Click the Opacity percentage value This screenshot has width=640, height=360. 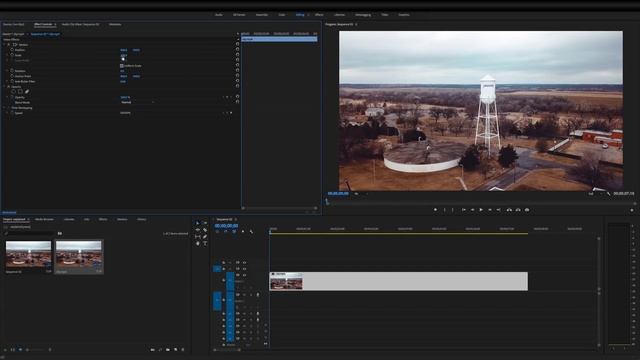[125, 98]
